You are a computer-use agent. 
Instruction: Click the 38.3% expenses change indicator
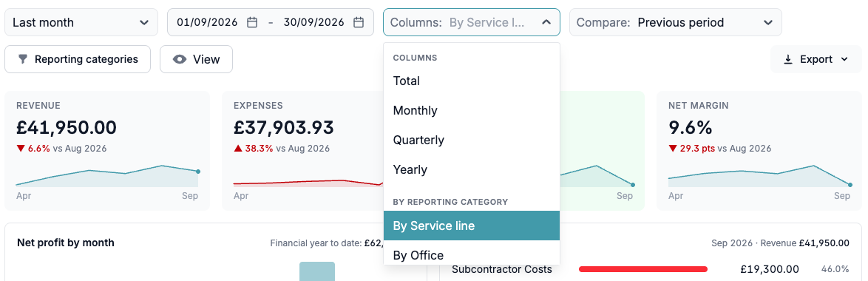coord(254,148)
